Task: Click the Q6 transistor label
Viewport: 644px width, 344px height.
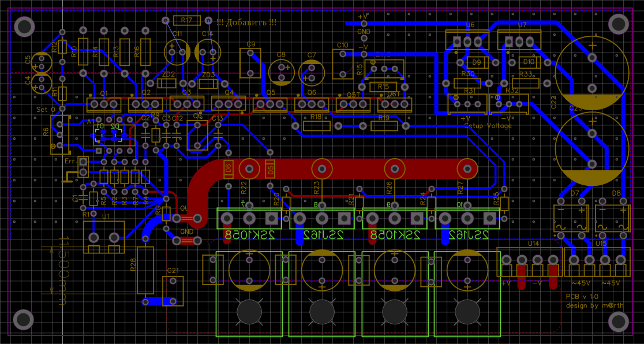Action: pos(312,93)
